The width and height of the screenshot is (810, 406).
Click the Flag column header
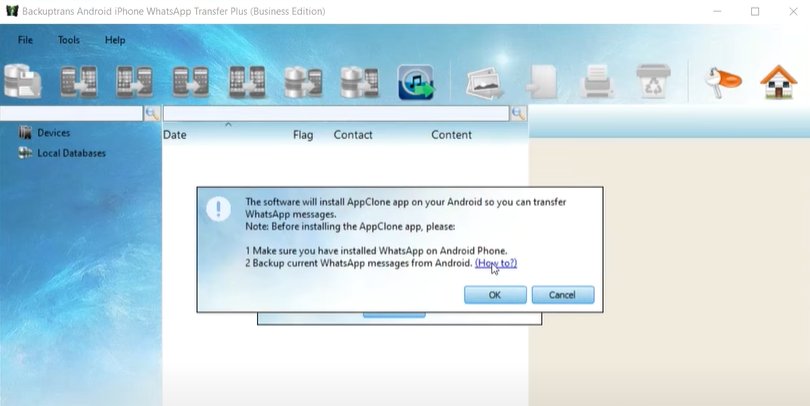click(x=303, y=135)
